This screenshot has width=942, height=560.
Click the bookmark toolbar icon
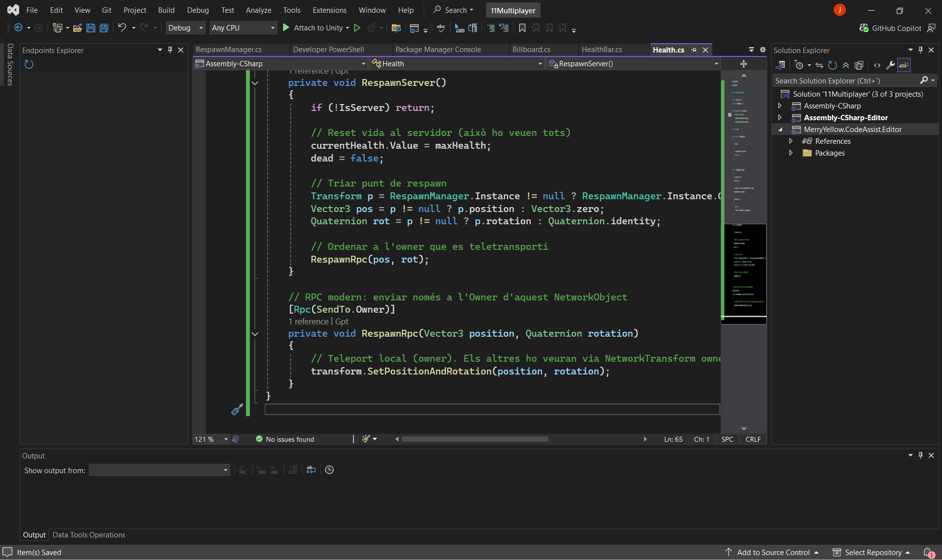(x=522, y=28)
